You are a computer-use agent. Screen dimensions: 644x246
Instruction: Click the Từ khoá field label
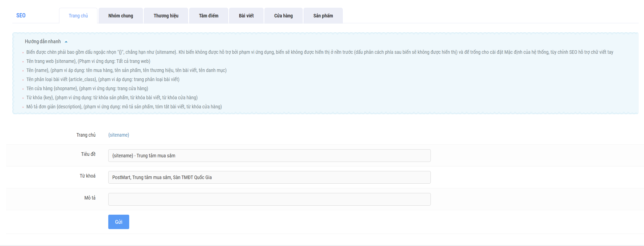tap(87, 176)
